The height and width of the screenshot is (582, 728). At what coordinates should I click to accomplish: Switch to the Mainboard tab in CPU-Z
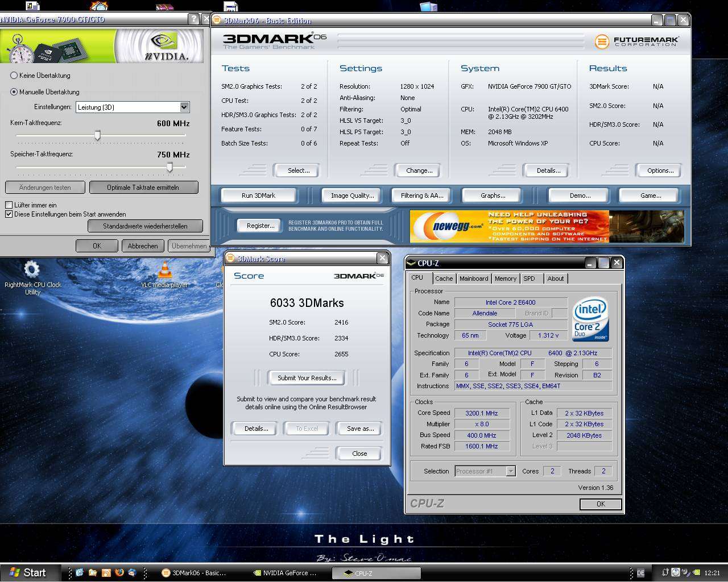pos(474,278)
